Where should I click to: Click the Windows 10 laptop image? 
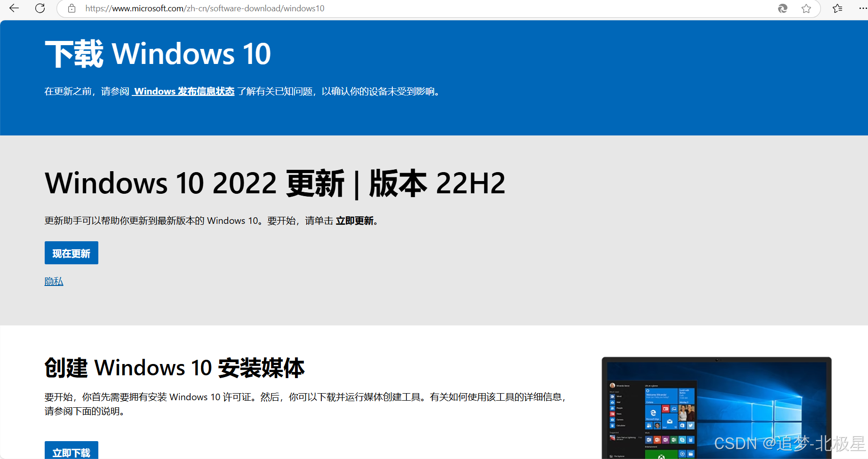[x=717, y=408]
